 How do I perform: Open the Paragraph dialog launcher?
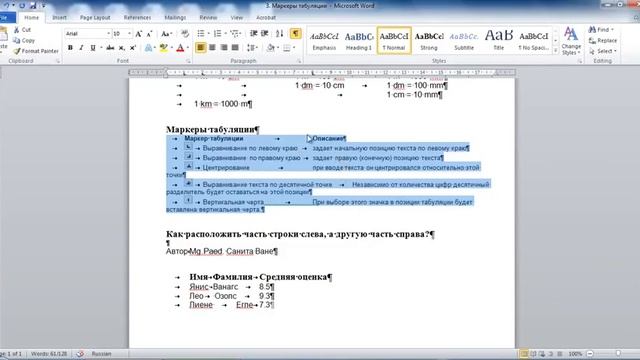tap(299, 61)
